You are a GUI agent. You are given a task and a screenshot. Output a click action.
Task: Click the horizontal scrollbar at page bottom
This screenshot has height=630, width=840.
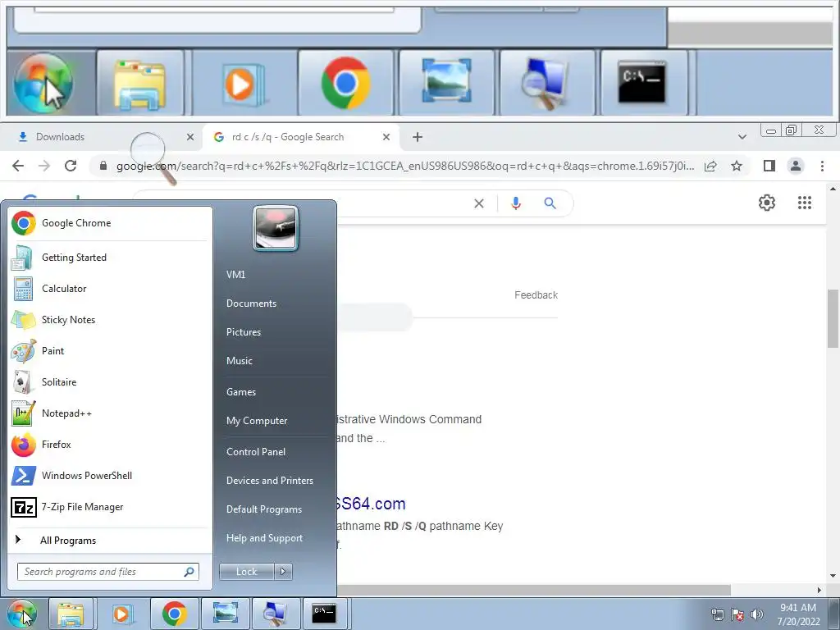(533, 590)
